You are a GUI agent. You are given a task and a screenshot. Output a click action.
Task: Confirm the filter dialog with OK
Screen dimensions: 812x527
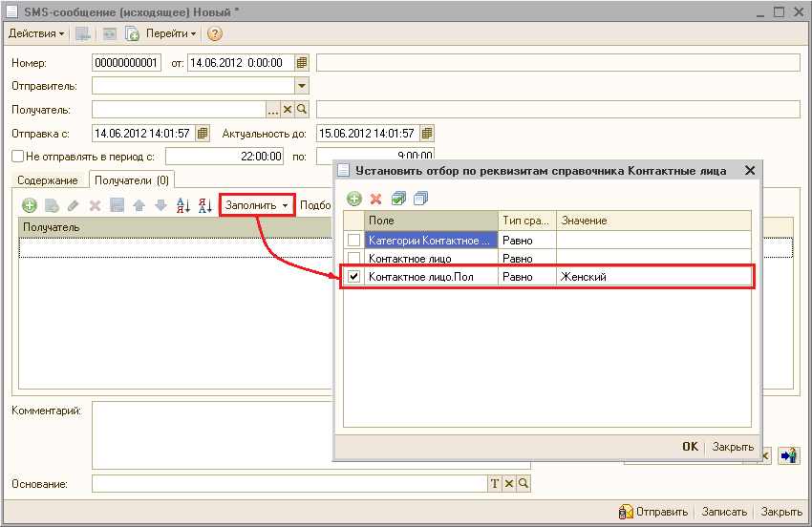[690, 447]
